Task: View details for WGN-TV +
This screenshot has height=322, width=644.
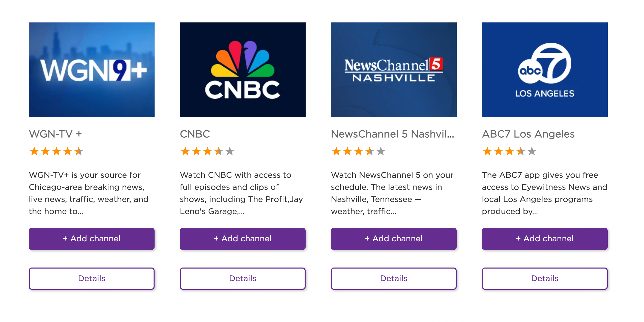Action: tap(92, 278)
